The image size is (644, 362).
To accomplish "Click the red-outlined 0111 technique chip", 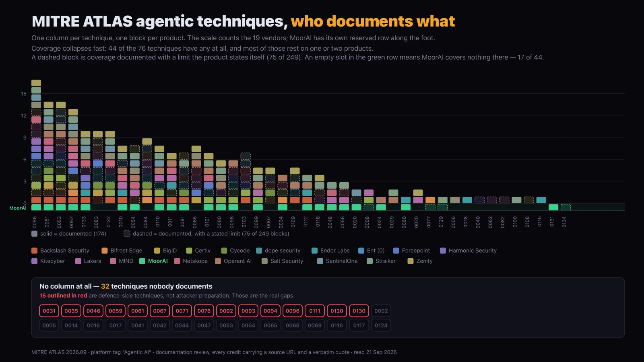I will pos(315,311).
